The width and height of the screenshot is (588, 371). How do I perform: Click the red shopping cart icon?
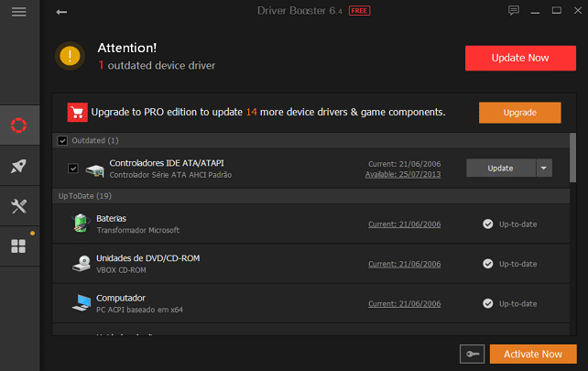click(x=77, y=112)
